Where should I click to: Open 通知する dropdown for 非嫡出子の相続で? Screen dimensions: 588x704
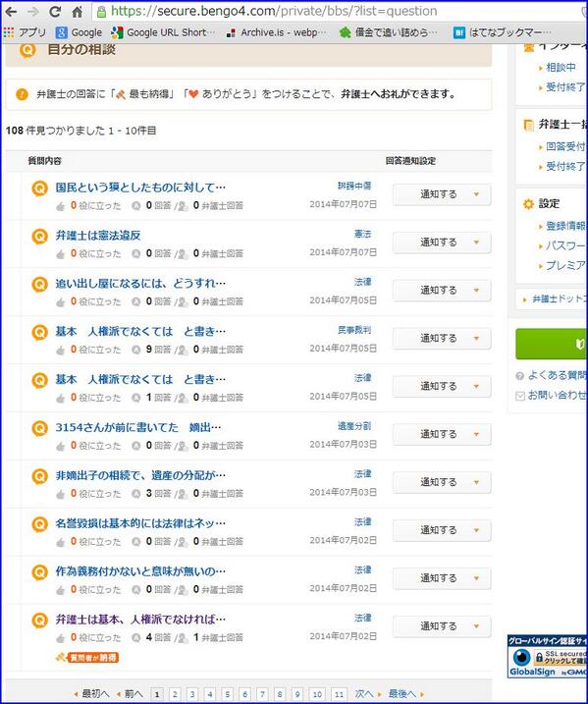[442, 483]
